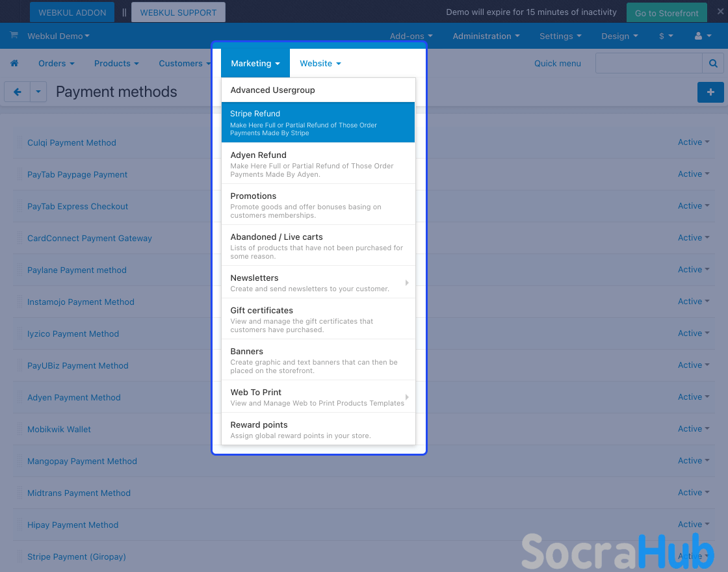728x572 pixels.
Task: Open Adyen Payment Method link
Action: coord(74,397)
